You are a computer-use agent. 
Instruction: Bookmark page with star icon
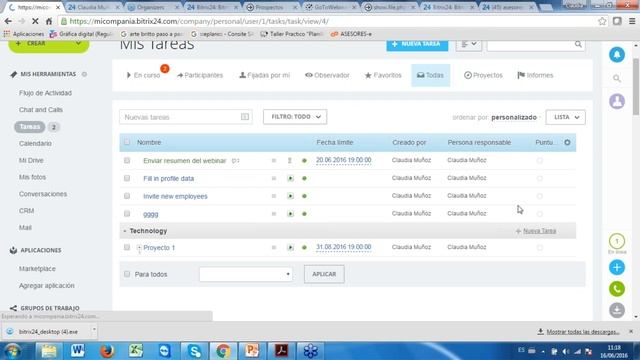[x=602, y=21]
